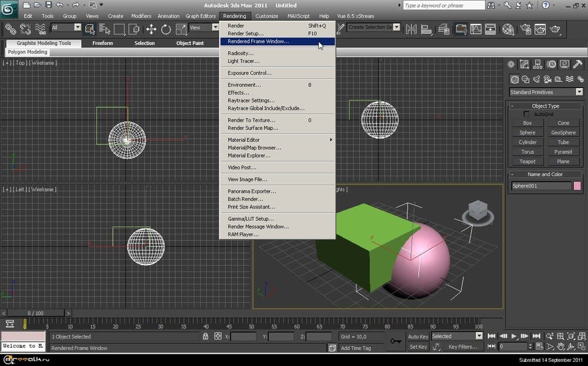Open the Curve Editor icon

click(476, 29)
